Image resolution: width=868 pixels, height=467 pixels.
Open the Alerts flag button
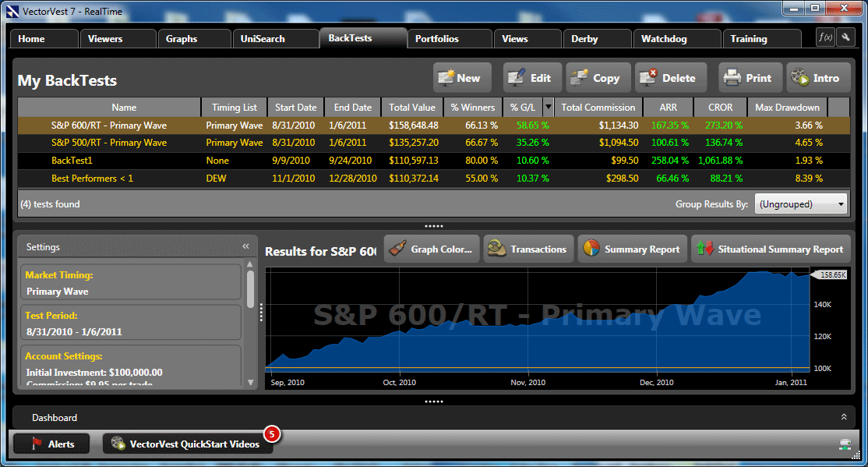(51, 444)
